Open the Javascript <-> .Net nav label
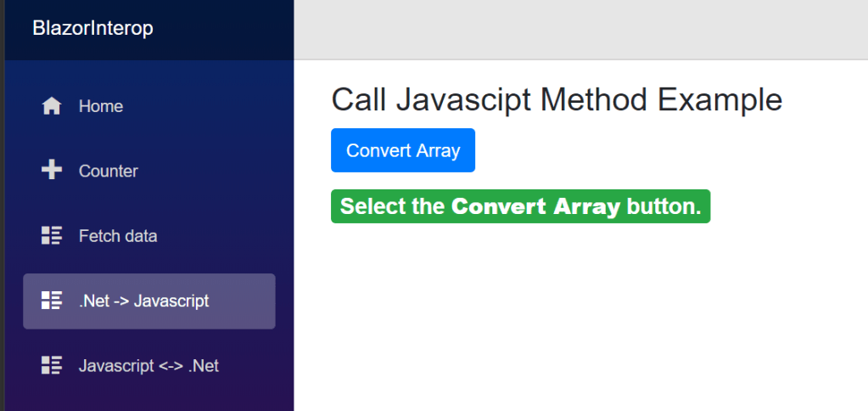The height and width of the screenshot is (411, 868). [148, 366]
